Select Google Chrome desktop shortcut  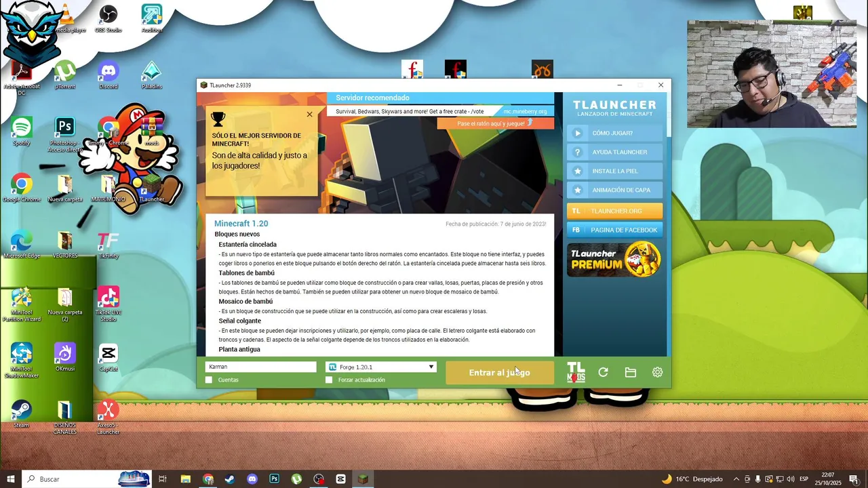pos(22,188)
